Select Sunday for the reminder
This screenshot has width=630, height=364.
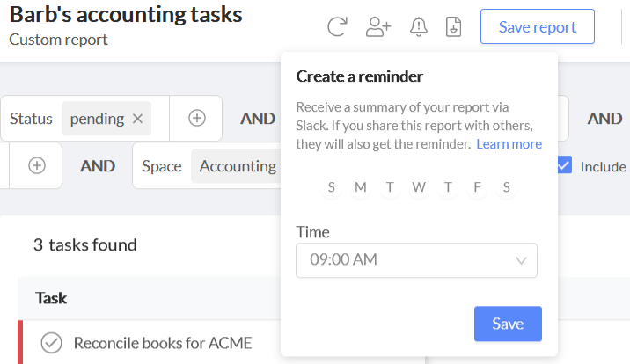pos(332,186)
